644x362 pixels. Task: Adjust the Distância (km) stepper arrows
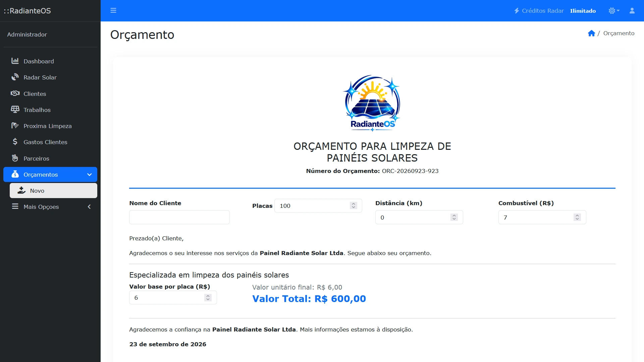tap(454, 217)
